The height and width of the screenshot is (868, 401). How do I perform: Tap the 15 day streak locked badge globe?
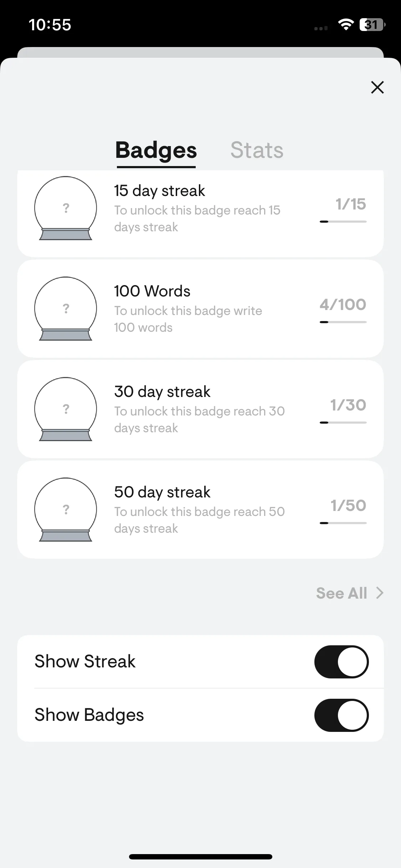[x=66, y=208]
